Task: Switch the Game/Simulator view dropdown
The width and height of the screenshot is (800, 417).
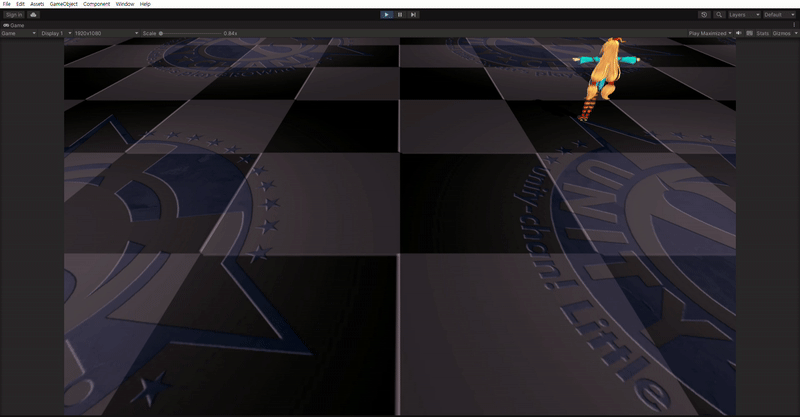Action: click(x=18, y=33)
